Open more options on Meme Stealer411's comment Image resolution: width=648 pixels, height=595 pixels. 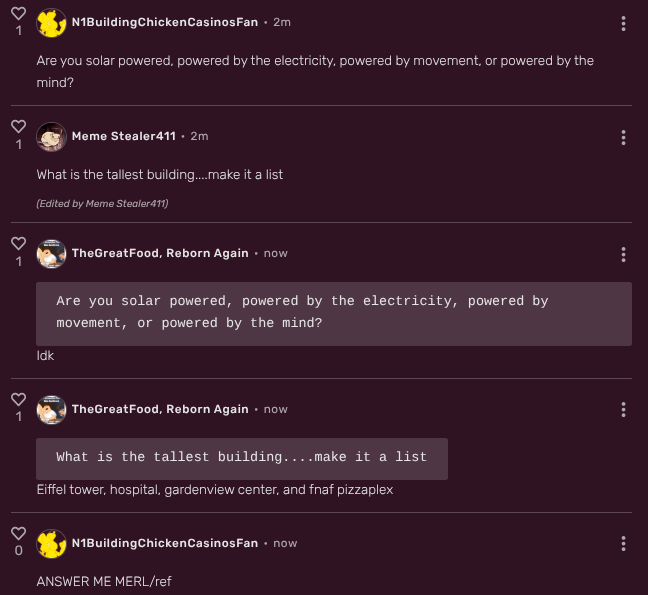(x=623, y=137)
